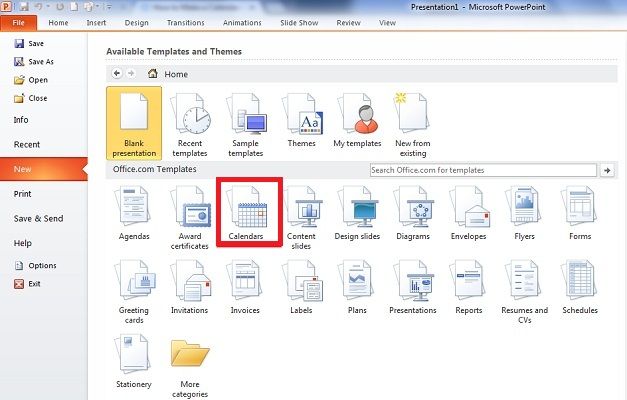627x400 pixels.
Task: Open the Invitations template category
Action: [x=190, y=287]
